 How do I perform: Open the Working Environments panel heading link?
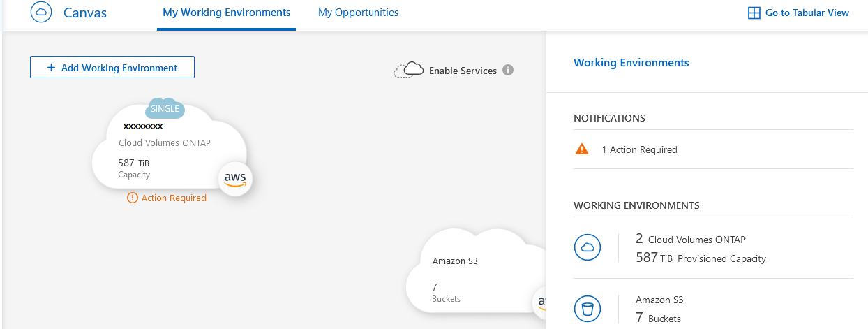click(631, 63)
